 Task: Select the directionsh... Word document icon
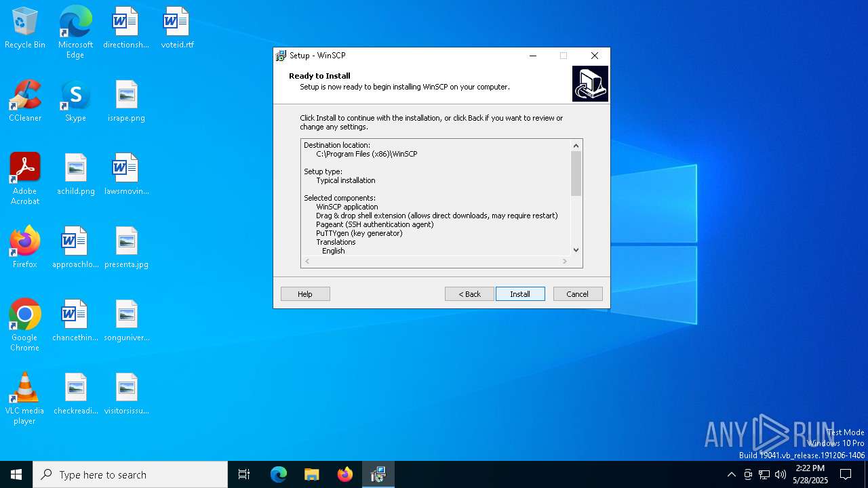click(x=126, y=28)
